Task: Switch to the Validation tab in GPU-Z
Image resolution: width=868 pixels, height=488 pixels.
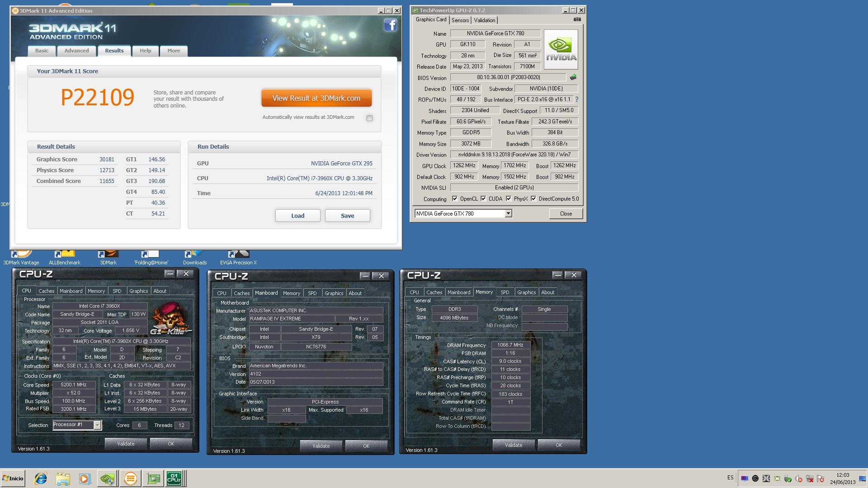Action: click(485, 20)
